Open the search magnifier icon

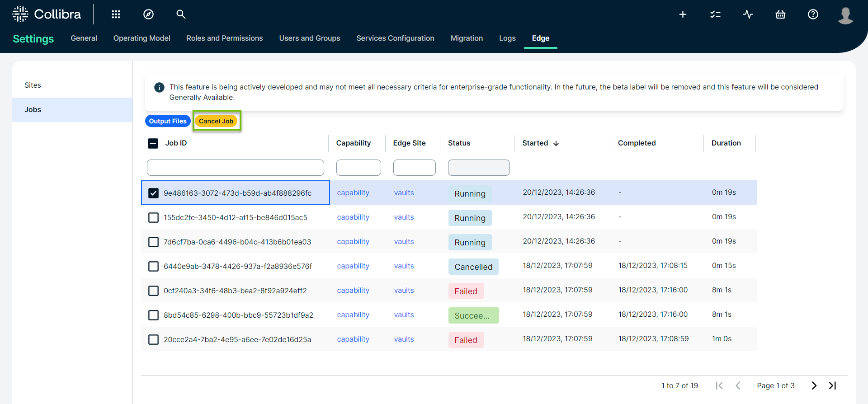(181, 14)
